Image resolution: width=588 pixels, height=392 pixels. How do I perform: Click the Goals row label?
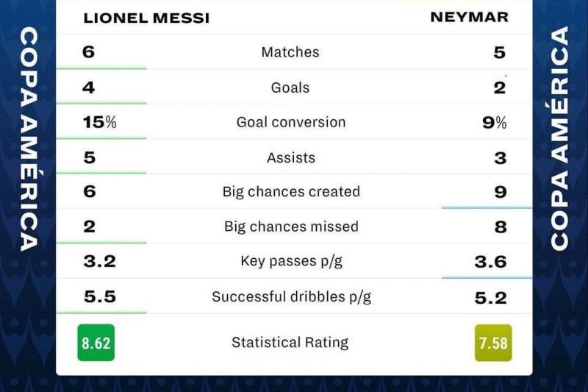(290, 88)
